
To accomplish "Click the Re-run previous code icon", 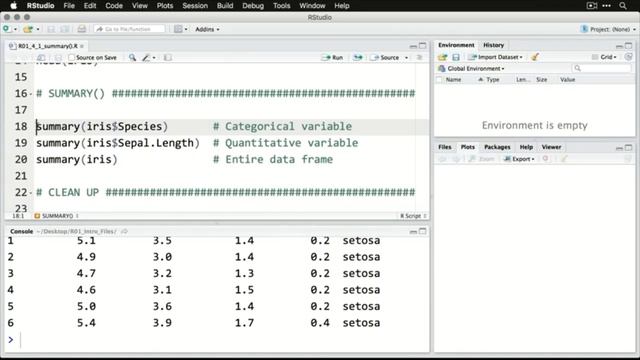I will (358, 58).
